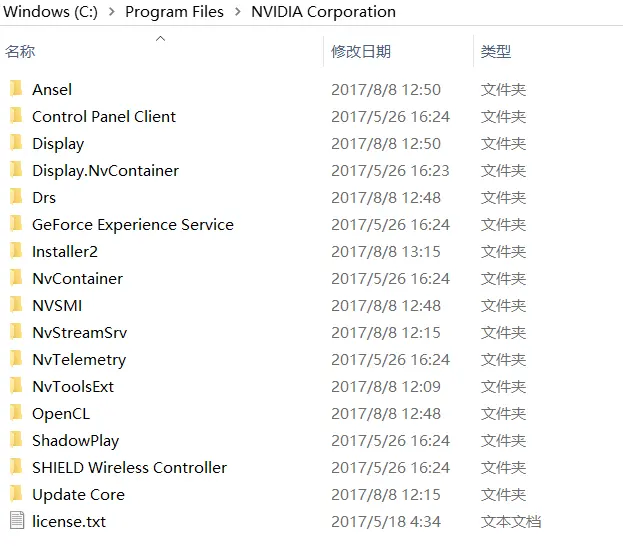623x546 pixels.
Task: Open Program Files in the breadcrumb path
Action: (x=174, y=12)
